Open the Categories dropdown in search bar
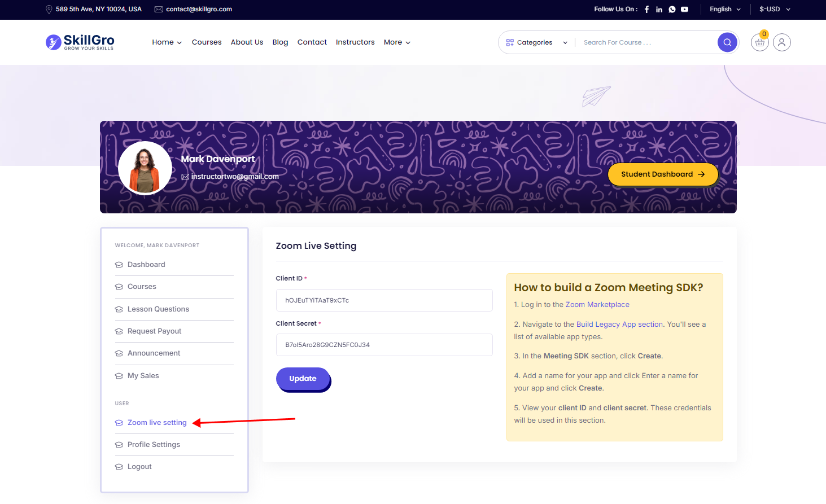Screen dimensions: 826x504 pyautogui.click(x=537, y=42)
